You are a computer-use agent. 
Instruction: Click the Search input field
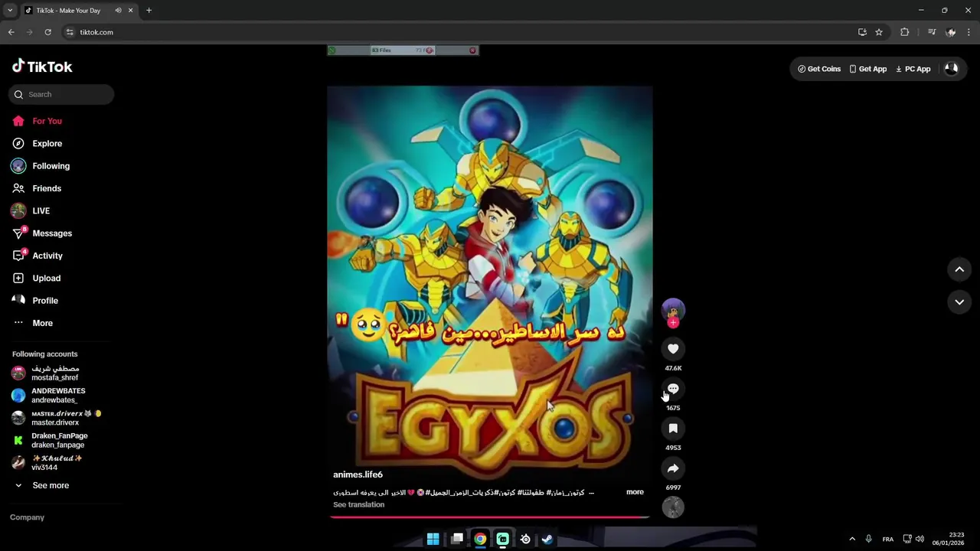point(61,94)
